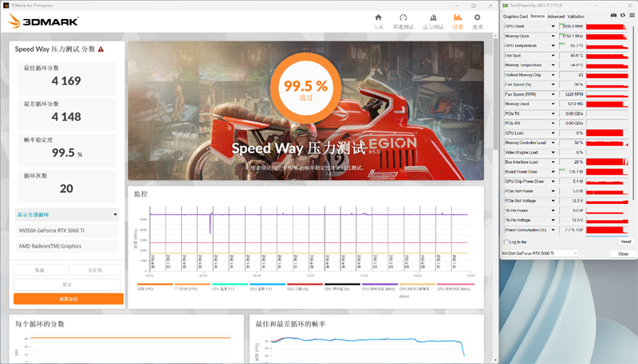Click Close button in GPU-Z
Viewport: 638px width, 364px height.
(623, 254)
